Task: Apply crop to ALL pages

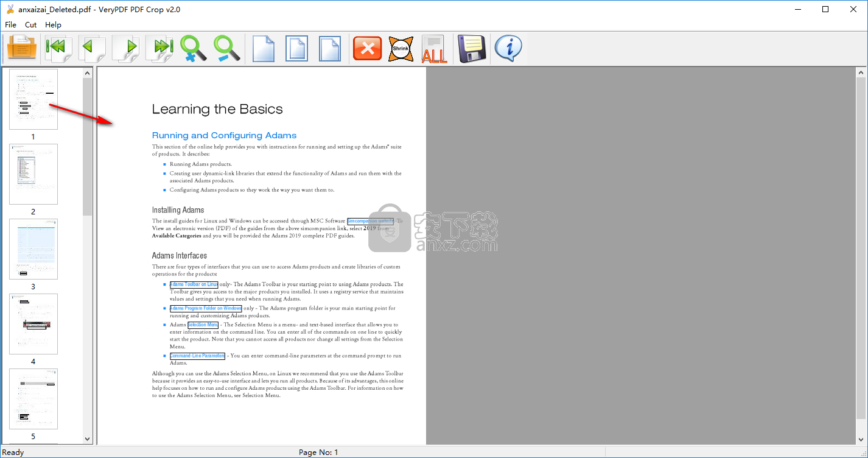Action: click(434, 49)
